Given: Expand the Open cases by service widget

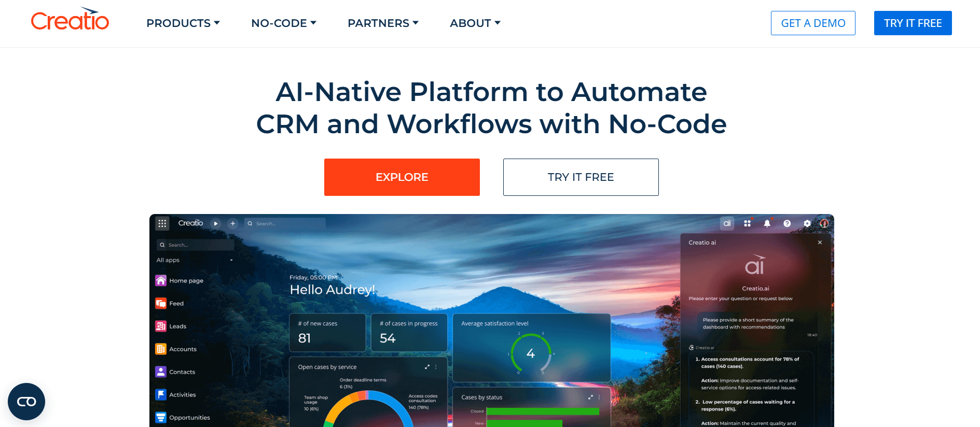Looking at the screenshot, I should [x=427, y=367].
